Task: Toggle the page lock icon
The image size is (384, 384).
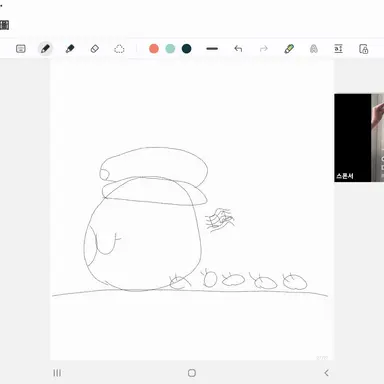Action: [x=363, y=49]
